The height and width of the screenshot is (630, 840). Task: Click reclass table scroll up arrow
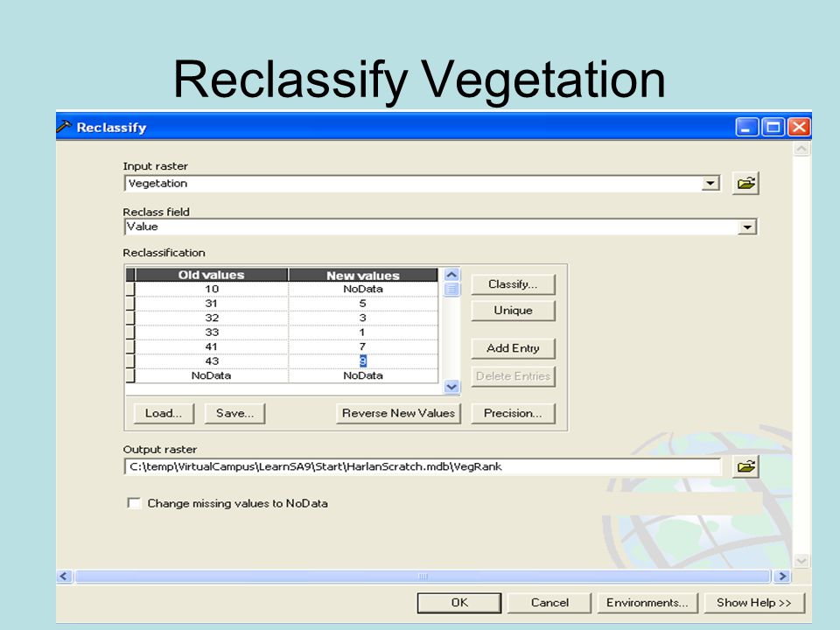coord(451,275)
